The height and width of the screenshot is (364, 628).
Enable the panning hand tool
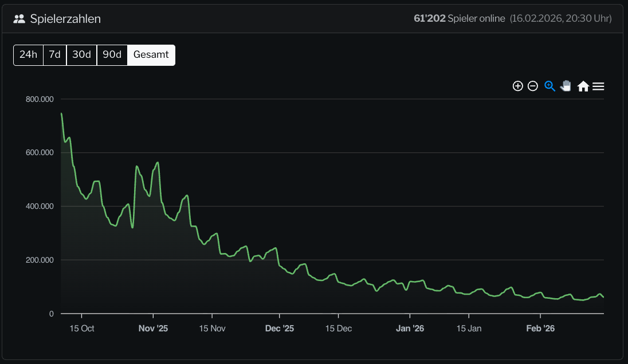tap(566, 86)
